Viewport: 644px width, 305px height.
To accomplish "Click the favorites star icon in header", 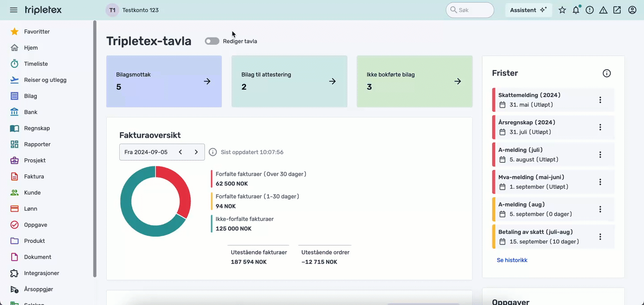I will [562, 10].
